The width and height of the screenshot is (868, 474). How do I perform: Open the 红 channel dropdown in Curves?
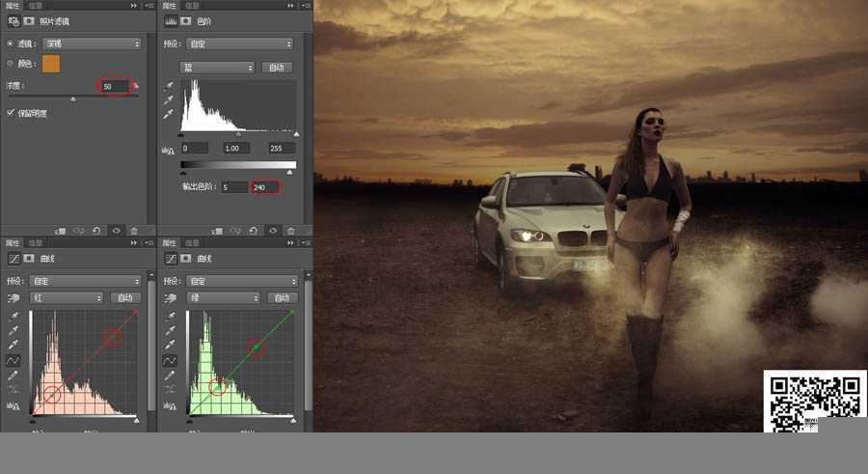click(x=67, y=297)
